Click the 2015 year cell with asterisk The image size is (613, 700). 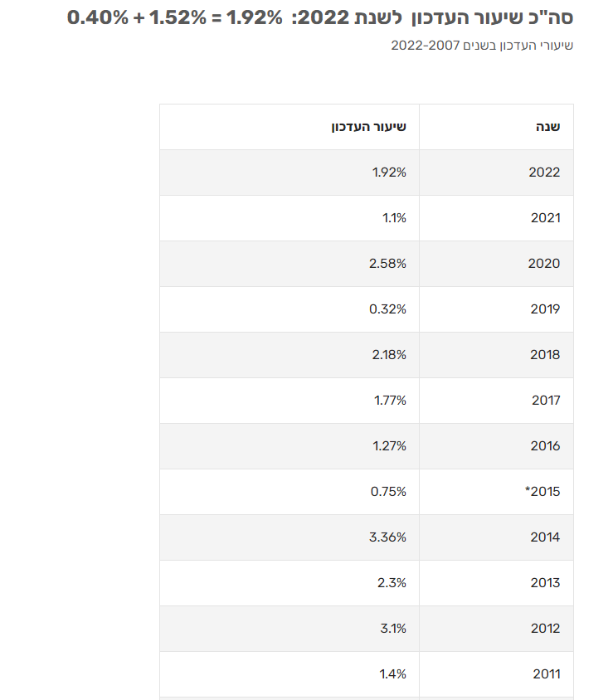(x=542, y=492)
